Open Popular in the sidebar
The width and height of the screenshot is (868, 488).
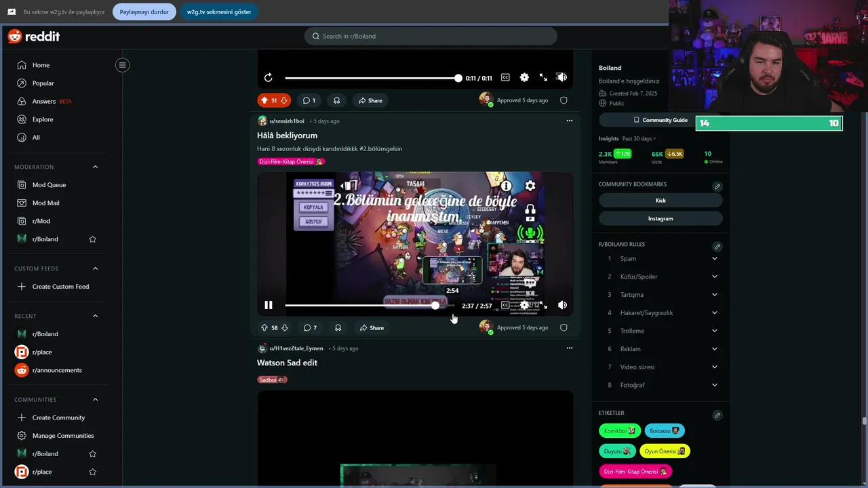click(43, 83)
